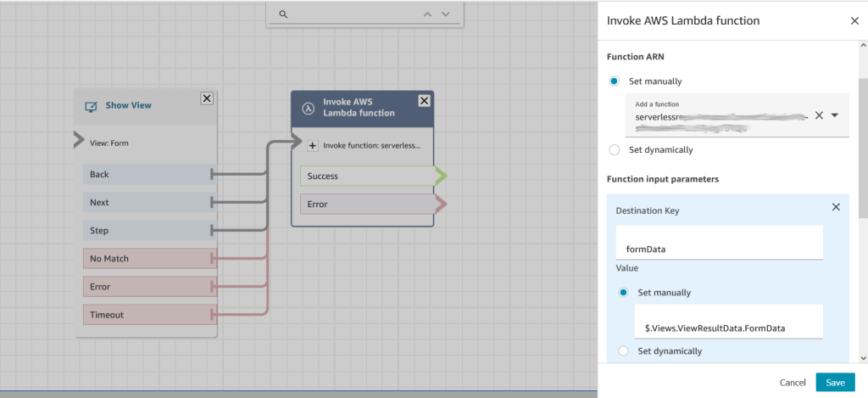This screenshot has width=868, height=398.
Task: Click the View: Form label
Action: click(109, 143)
